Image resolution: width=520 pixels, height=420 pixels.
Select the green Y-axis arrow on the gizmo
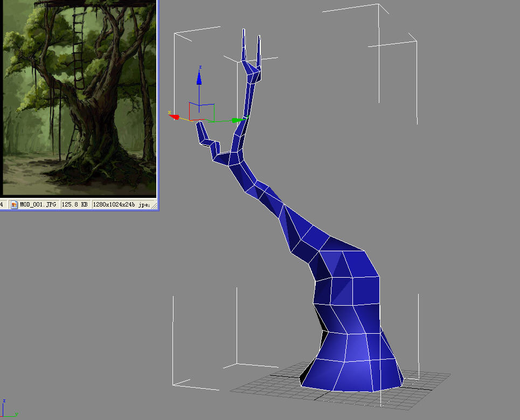tap(237, 120)
